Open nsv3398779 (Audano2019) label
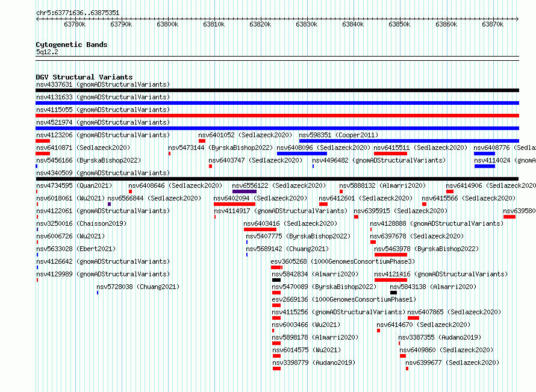 (x=314, y=362)
